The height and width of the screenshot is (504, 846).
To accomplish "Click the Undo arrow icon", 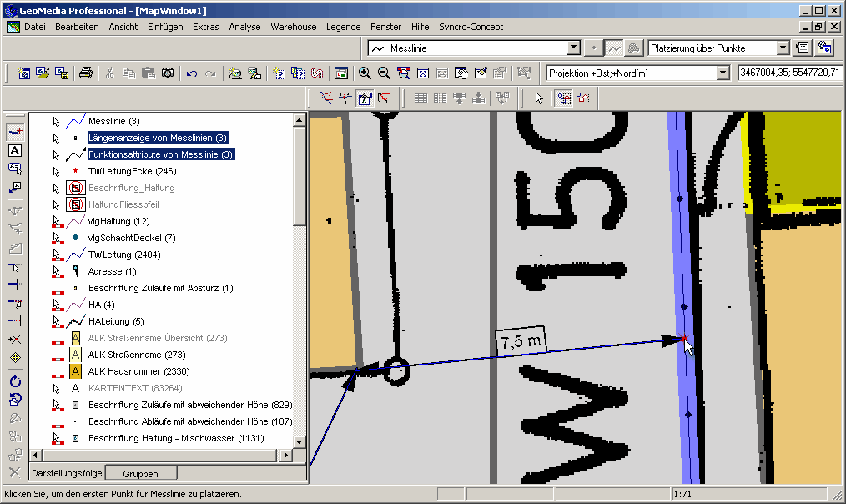I will (192, 73).
